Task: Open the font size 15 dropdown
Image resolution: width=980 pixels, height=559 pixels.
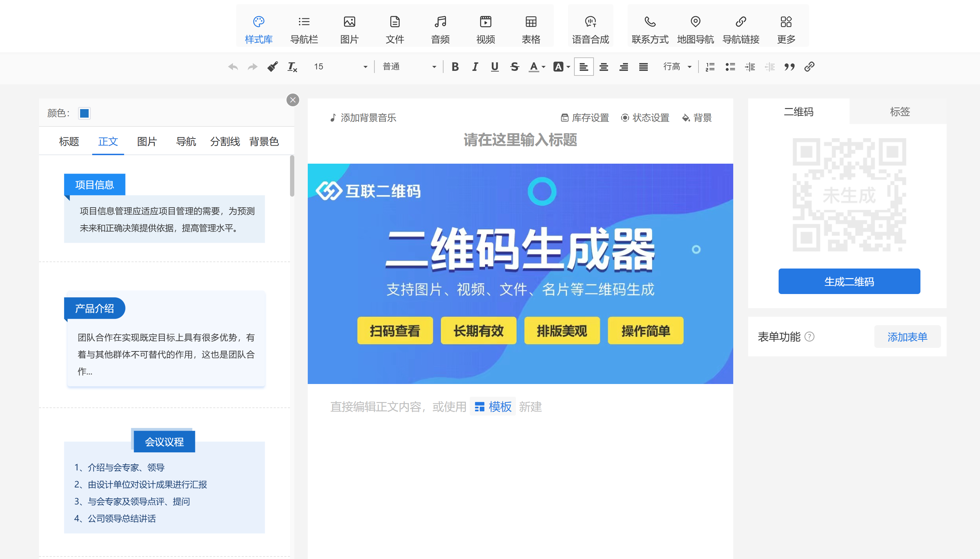Action: point(340,67)
